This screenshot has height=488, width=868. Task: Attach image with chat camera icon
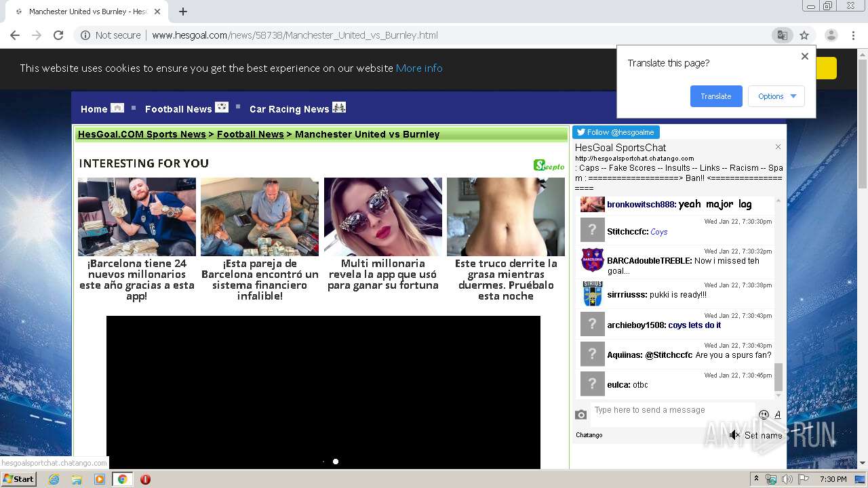click(581, 414)
